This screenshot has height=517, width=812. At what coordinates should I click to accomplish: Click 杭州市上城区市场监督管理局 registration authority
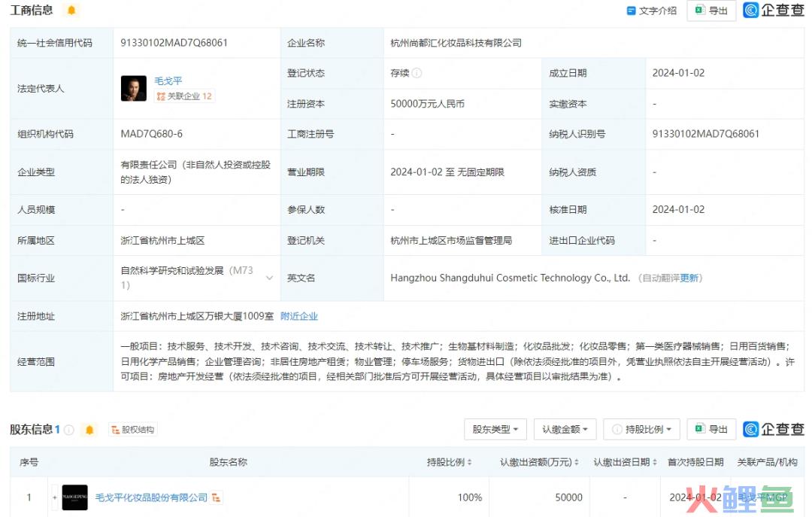[x=451, y=241]
